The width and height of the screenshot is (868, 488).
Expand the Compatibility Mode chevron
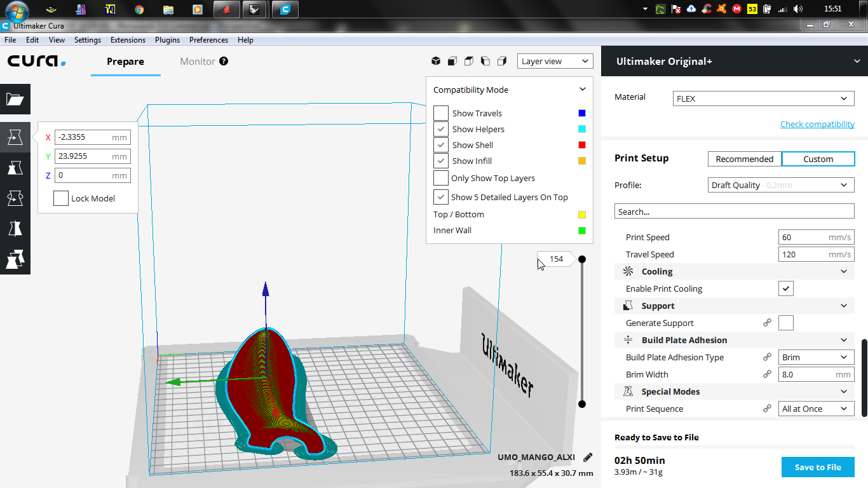(x=582, y=90)
